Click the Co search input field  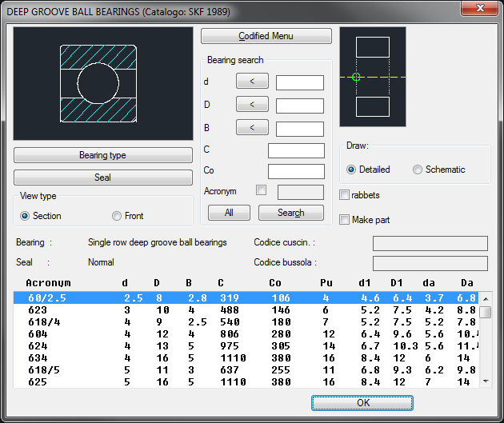[x=296, y=171]
